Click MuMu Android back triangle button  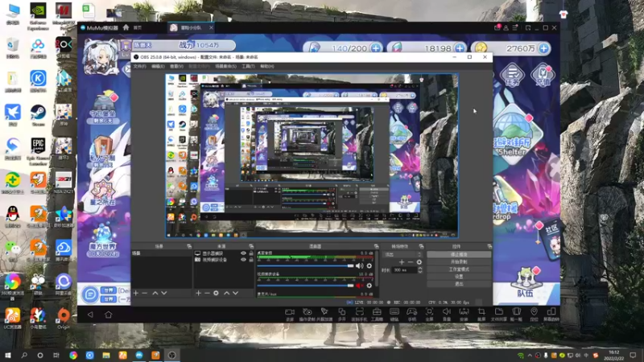tap(90, 315)
